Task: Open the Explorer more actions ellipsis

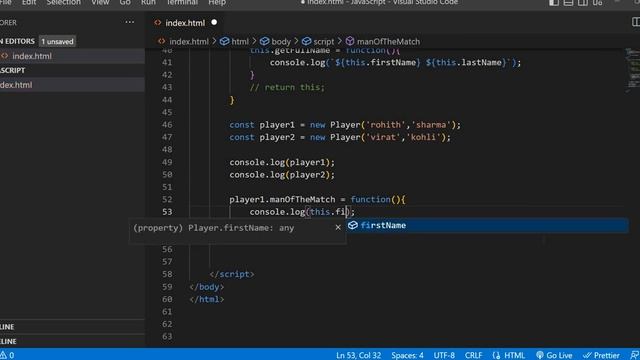Action: point(130,22)
